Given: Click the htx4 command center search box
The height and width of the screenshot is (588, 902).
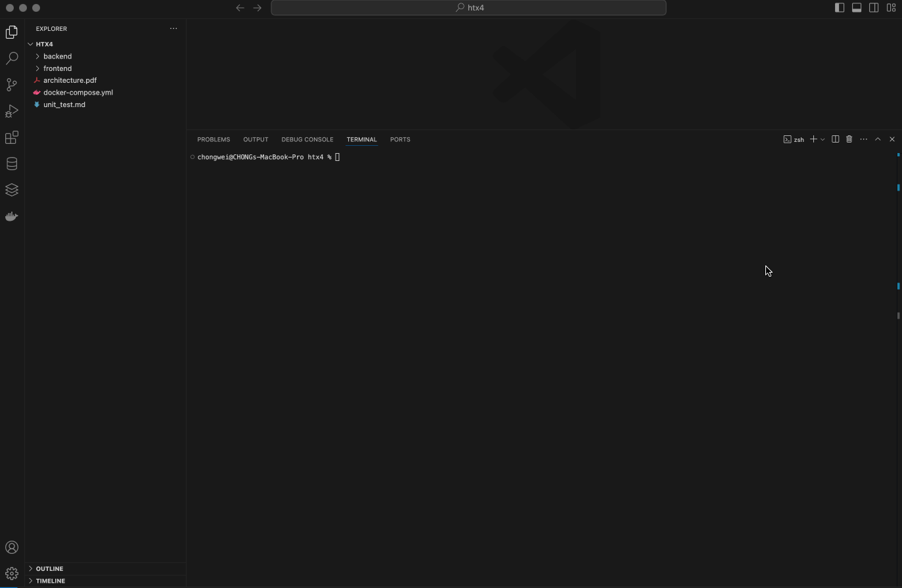Looking at the screenshot, I should [x=468, y=8].
